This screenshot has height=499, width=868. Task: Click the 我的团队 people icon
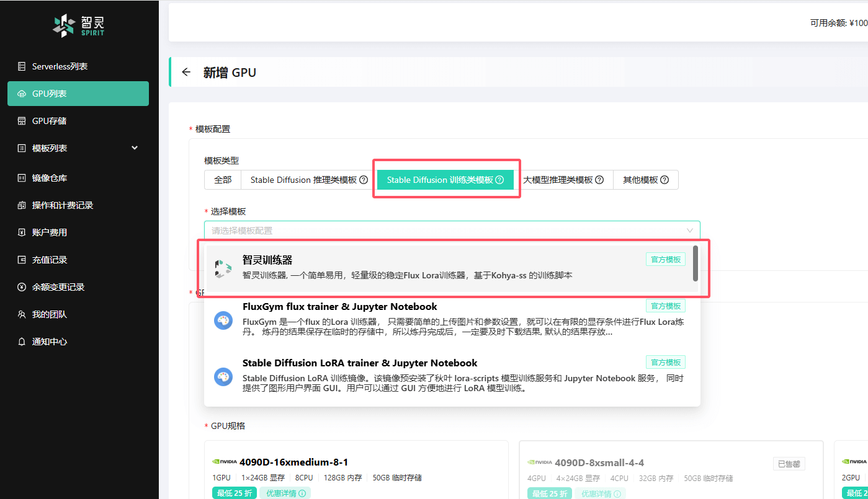coord(22,314)
